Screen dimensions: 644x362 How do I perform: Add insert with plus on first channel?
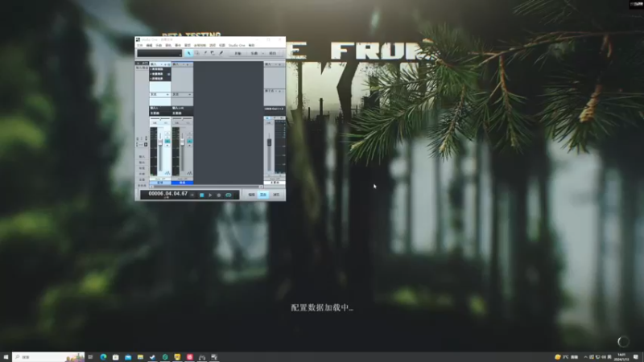(x=165, y=64)
